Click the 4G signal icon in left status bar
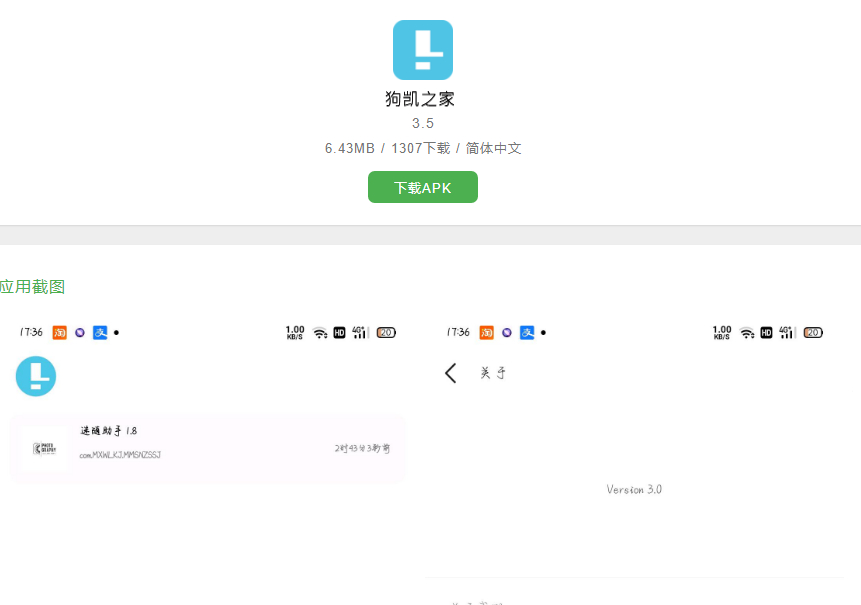This screenshot has width=861, height=605. pyautogui.click(x=360, y=332)
